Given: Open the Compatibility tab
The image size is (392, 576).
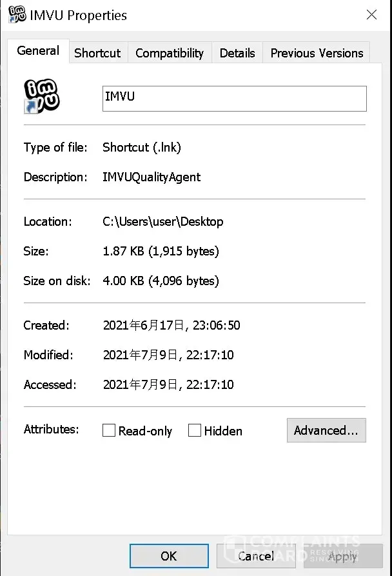Looking at the screenshot, I should [170, 53].
